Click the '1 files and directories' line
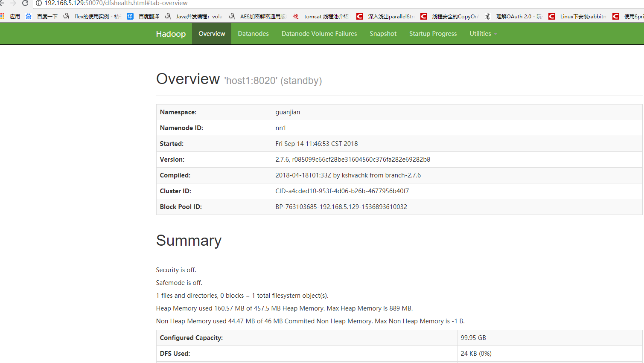This screenshot has height=363, width=644. (x=242, y=296)
